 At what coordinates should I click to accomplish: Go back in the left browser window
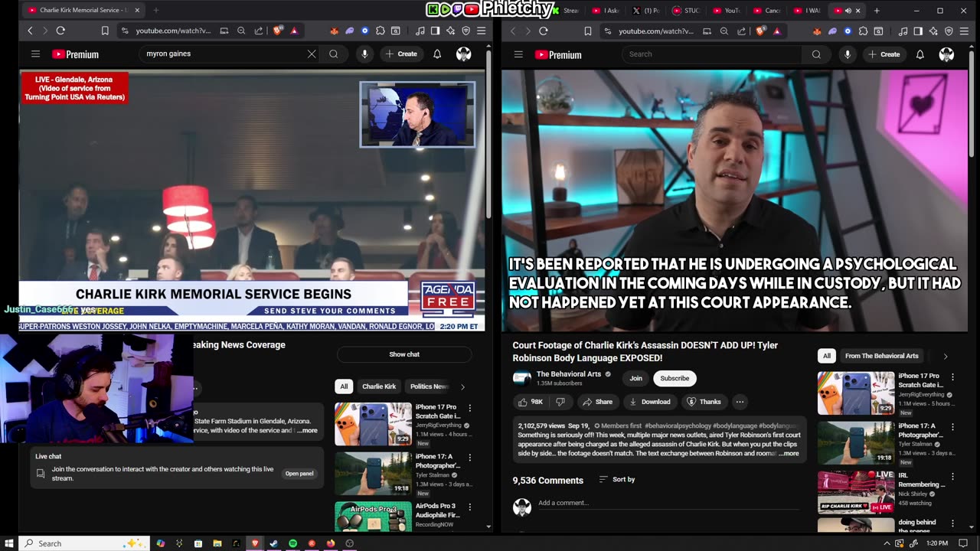[x=30, y=31]
